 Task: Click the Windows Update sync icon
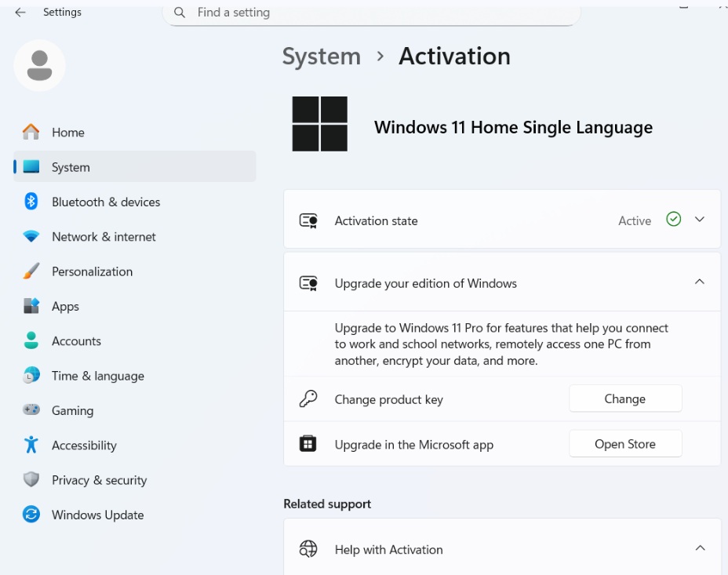tap(31, 514)
